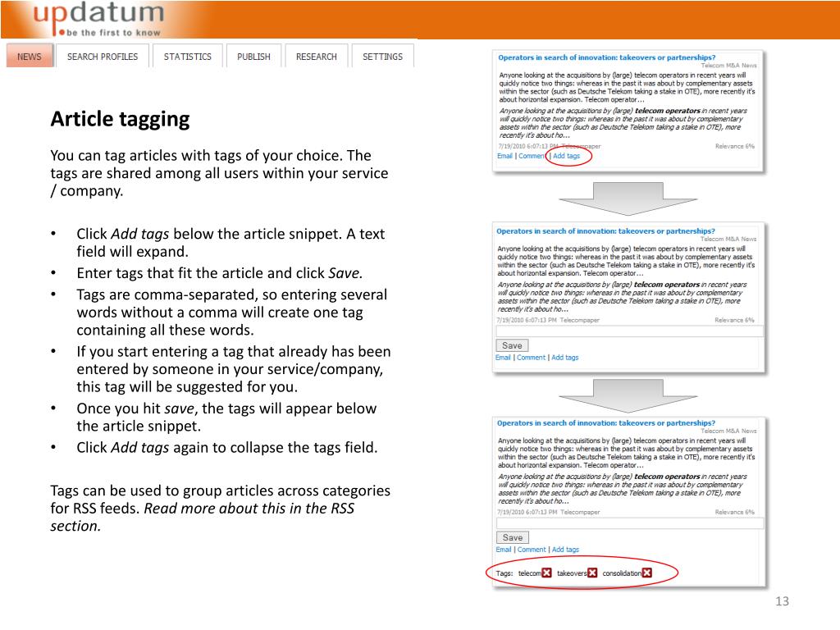The height and width of the screenshot is (630, 840).
Task: Click Email link in the first article card
Action: (504, 156)
